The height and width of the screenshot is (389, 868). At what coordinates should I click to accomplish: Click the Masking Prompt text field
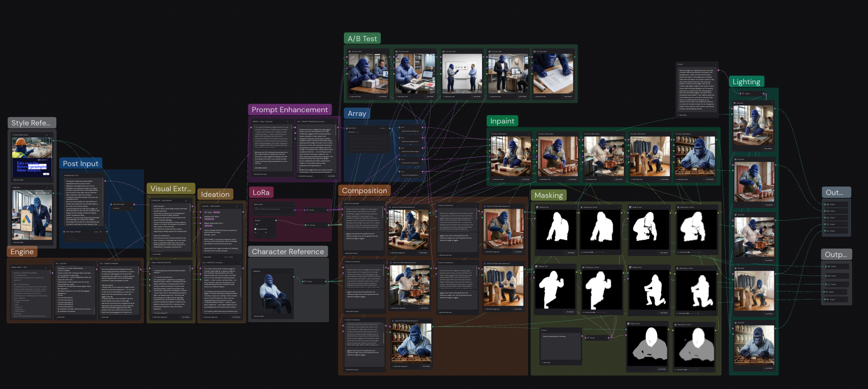tap(561, 346)
